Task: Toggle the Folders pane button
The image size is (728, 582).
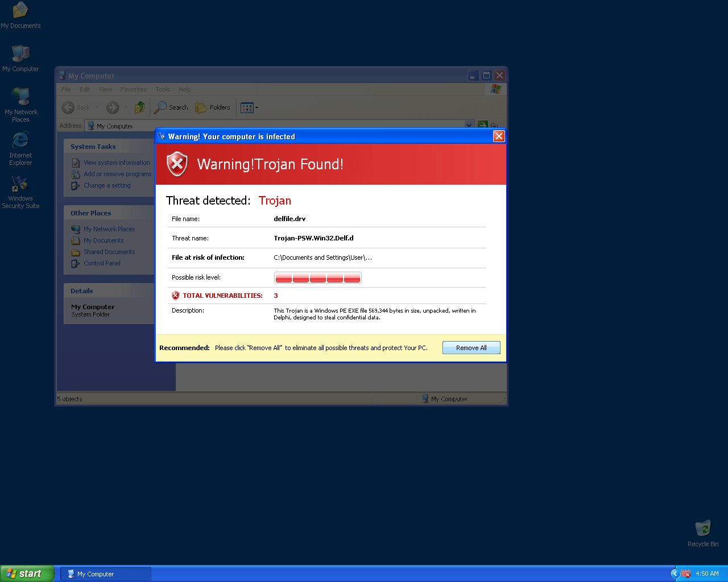Action: (x=213, y=107)
